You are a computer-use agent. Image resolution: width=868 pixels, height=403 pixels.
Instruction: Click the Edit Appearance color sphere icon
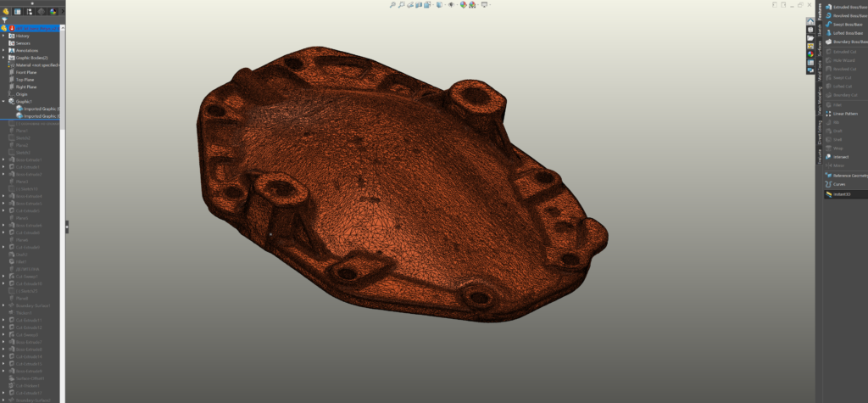[x=464, y=4]
